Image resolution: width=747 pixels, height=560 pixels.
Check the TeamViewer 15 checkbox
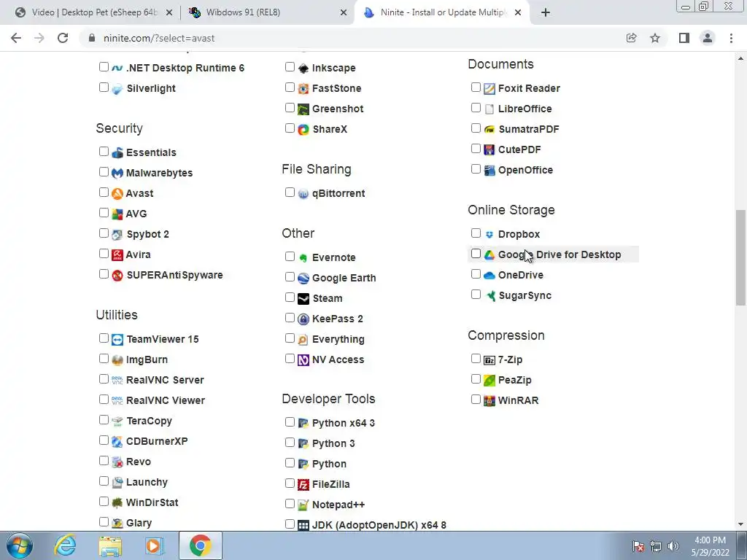(x=104, y=338)
